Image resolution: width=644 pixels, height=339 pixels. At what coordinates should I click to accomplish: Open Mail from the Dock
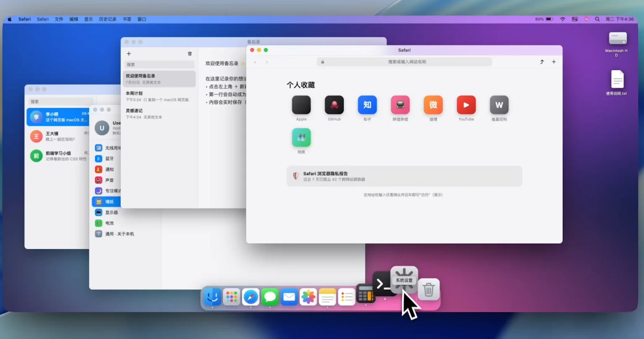[x=289, y=297]
